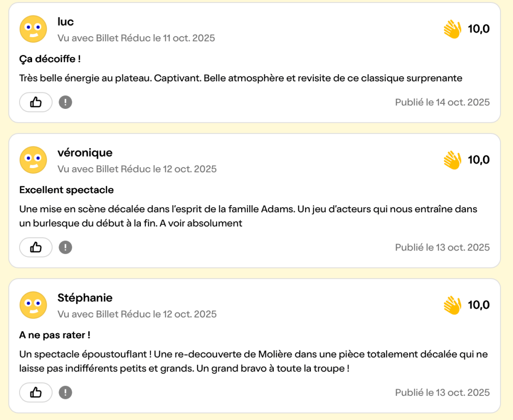
Task: Click luc's smiley avatar
Action: point(33,29)
